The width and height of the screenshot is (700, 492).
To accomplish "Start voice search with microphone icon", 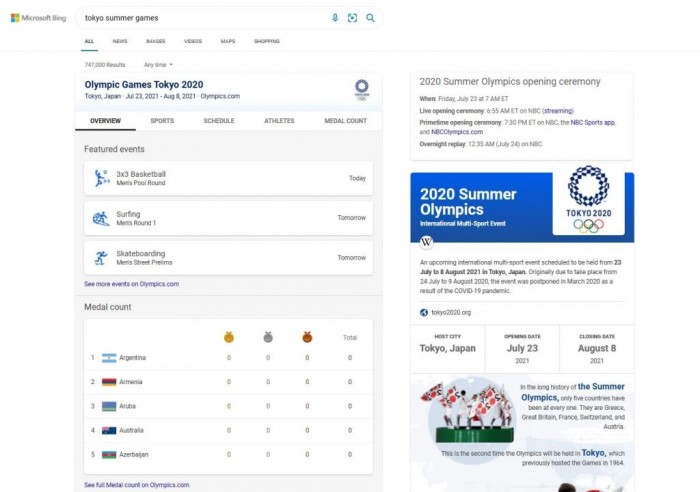I will [335, 18].
